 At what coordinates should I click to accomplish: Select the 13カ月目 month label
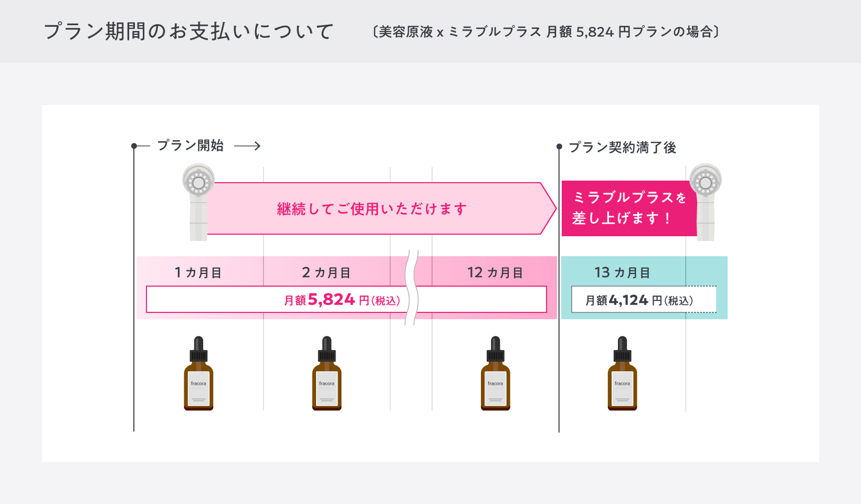point(622,272)
